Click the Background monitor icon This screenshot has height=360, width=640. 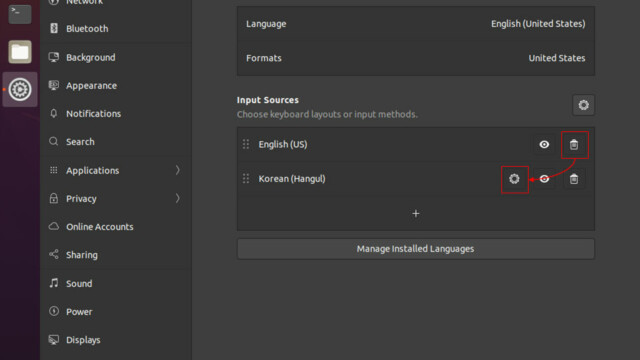coord(53,57)
